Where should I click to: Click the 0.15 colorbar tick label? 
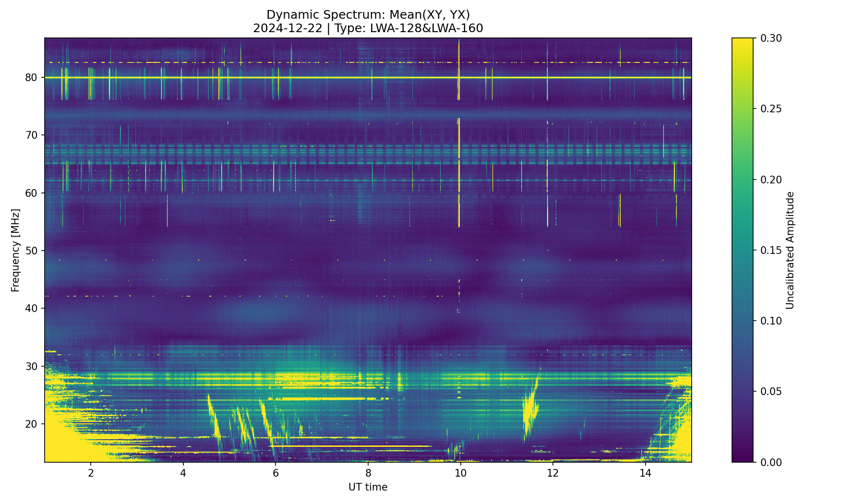pyautogui.click(x=771, y=250)
